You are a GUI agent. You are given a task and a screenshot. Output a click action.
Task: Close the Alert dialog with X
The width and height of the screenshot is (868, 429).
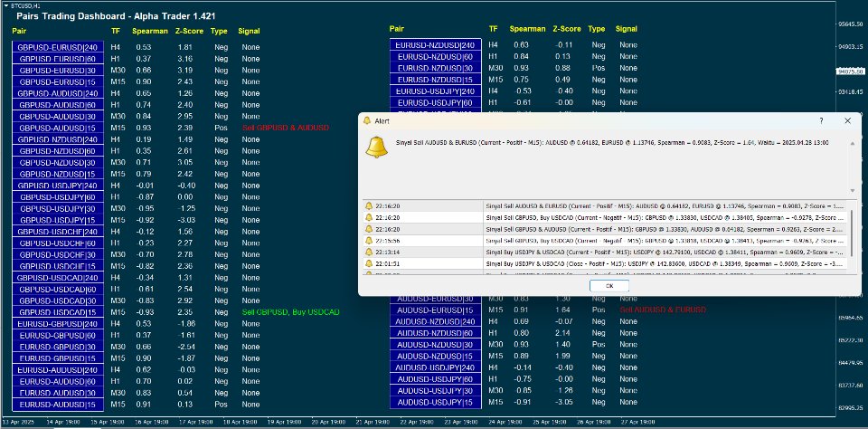pyautogui.click(x=847, y=120)
